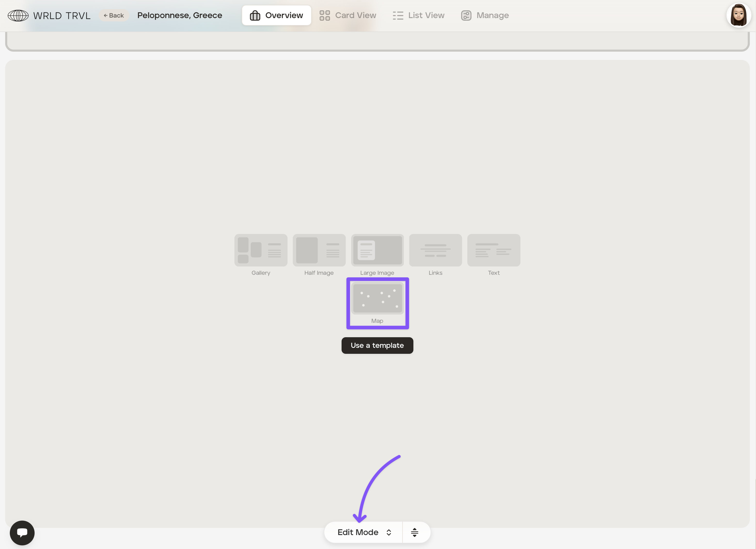The width and height of the screenshot is (756, 549).
Task: Click the section reorder icon beside Edit Mode
Action: [x=414, y=532]
